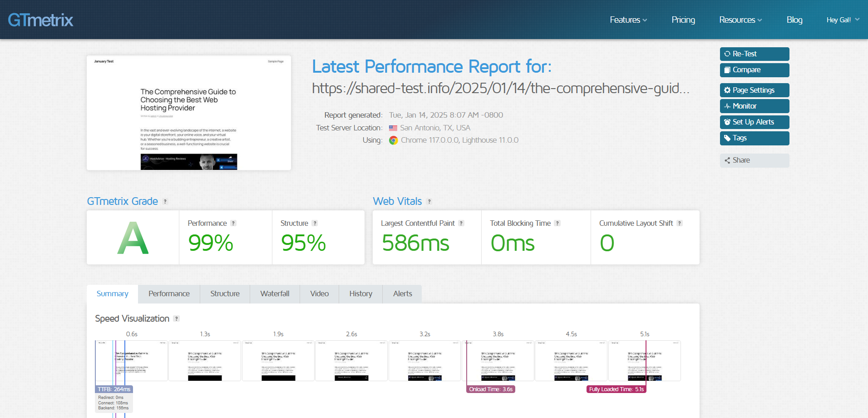
Task: Open the Speed Visualization help icon
Action: tap(177, 318)
